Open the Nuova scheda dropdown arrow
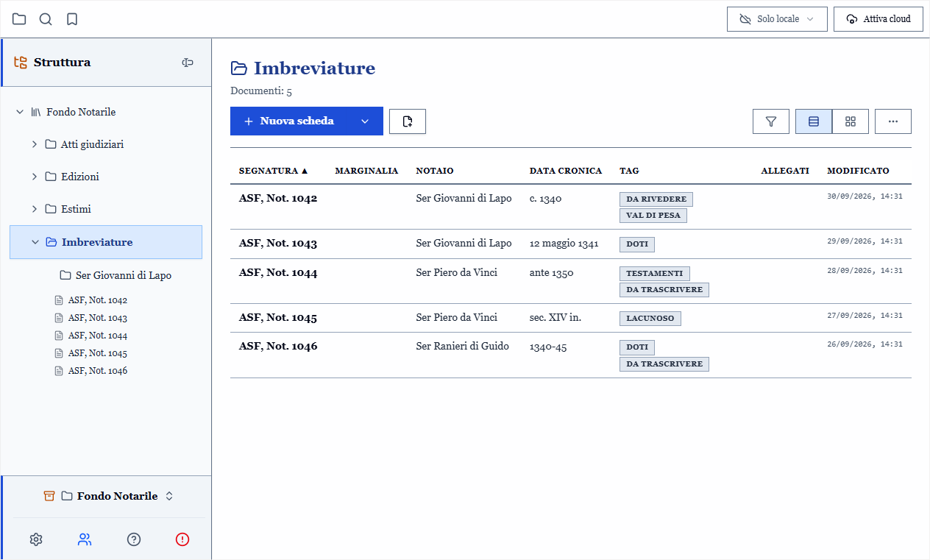This screenshot has width=930, height=560. coord(365,121)
